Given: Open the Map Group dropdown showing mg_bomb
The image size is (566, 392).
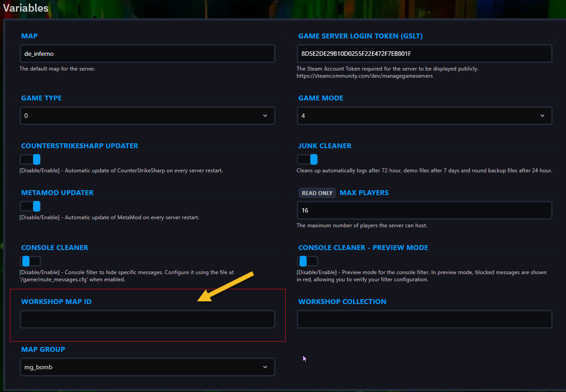Looking at the screenshot, I should click(x=147, y=367).
